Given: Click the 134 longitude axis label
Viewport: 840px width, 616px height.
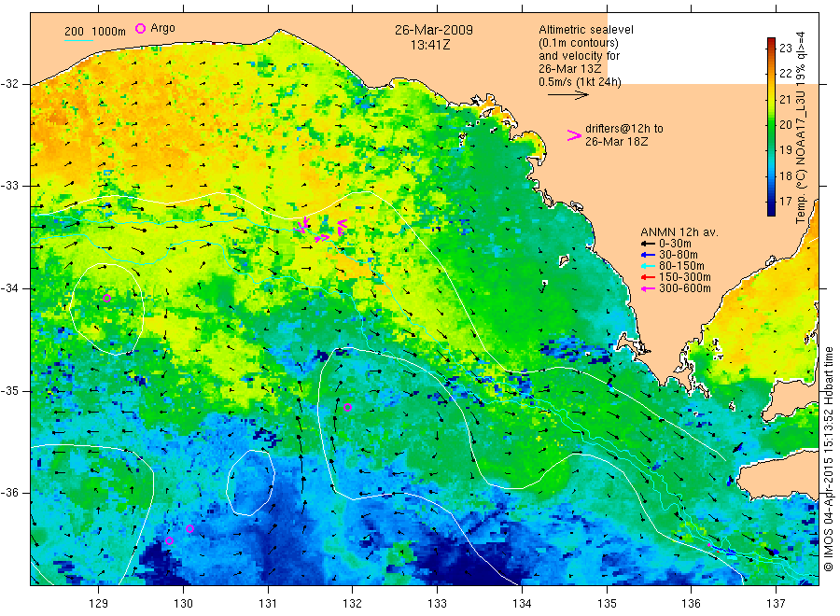Looking at the screenshot, I should (x=522, y=604).
